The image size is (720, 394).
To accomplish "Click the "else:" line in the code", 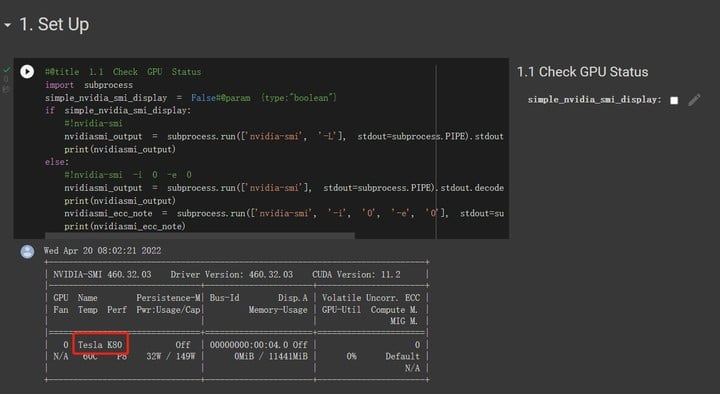I will (x=57, y=162).
